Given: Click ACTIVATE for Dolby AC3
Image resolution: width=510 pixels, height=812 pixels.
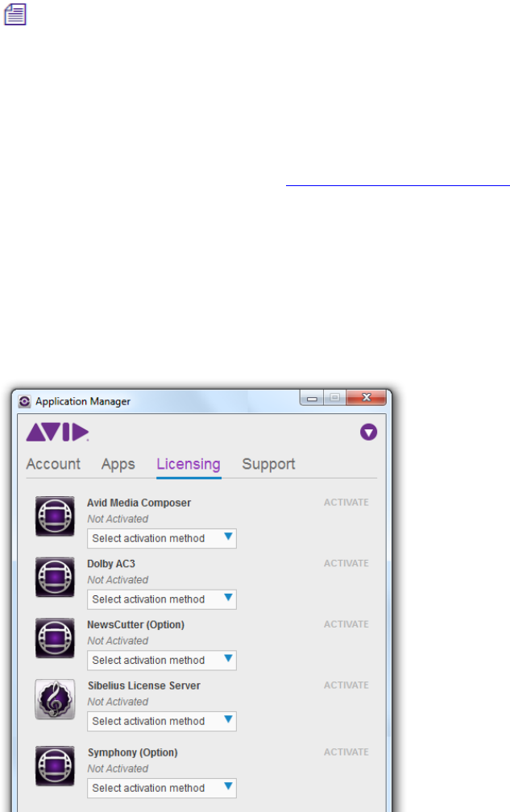Looking at the screenshot, I should pyautogui.click(x=346, y=563).
